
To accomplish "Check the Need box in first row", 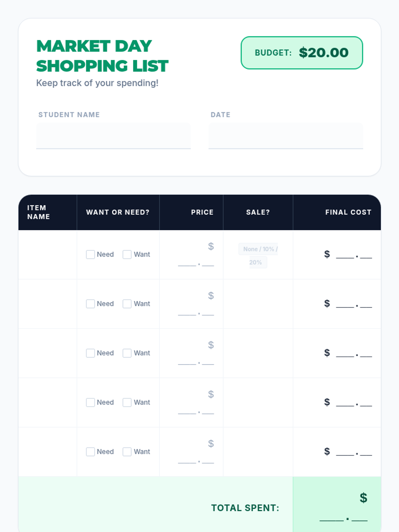I will point(90,254).
